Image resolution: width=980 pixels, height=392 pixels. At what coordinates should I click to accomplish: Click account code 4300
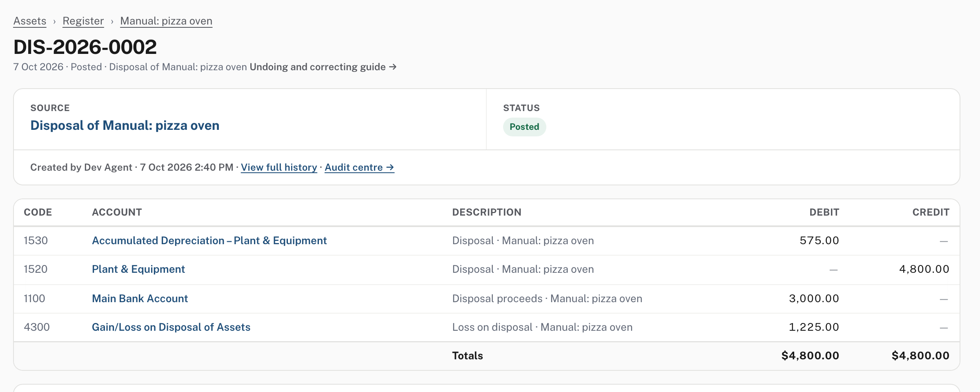coord(37,327)
